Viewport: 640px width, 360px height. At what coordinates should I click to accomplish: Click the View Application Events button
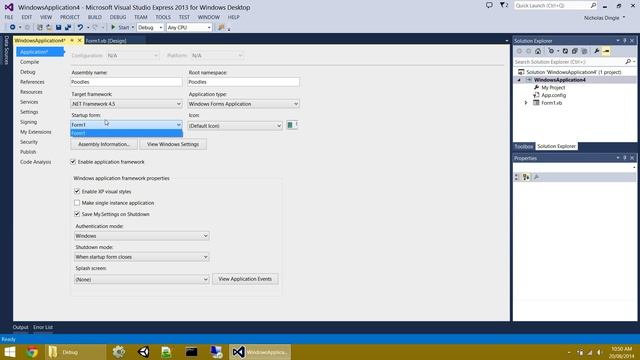click(245, 279)
